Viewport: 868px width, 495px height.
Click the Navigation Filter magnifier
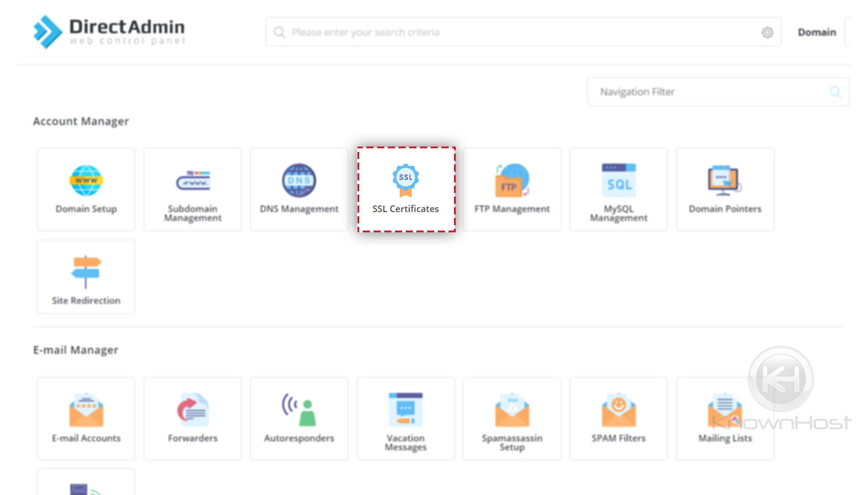834,92
